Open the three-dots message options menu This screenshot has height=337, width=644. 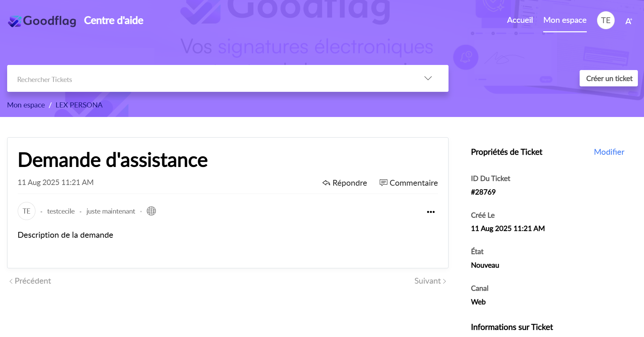[430, 212]
